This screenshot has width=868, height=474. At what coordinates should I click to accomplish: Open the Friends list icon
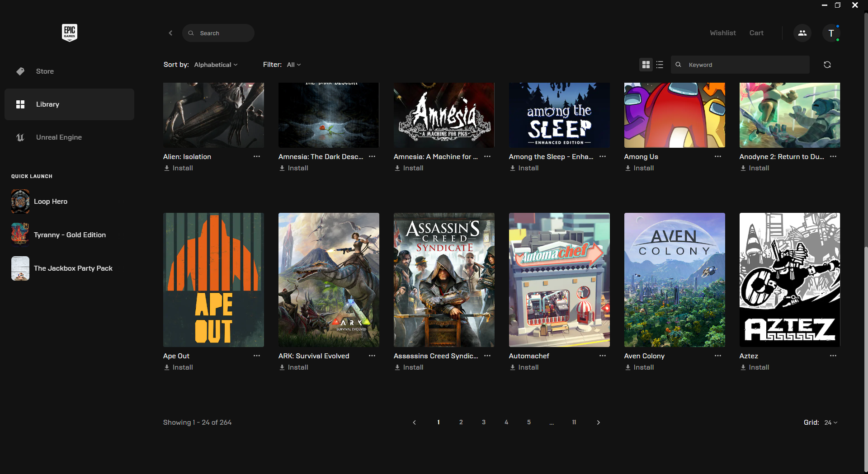point(802,33)
